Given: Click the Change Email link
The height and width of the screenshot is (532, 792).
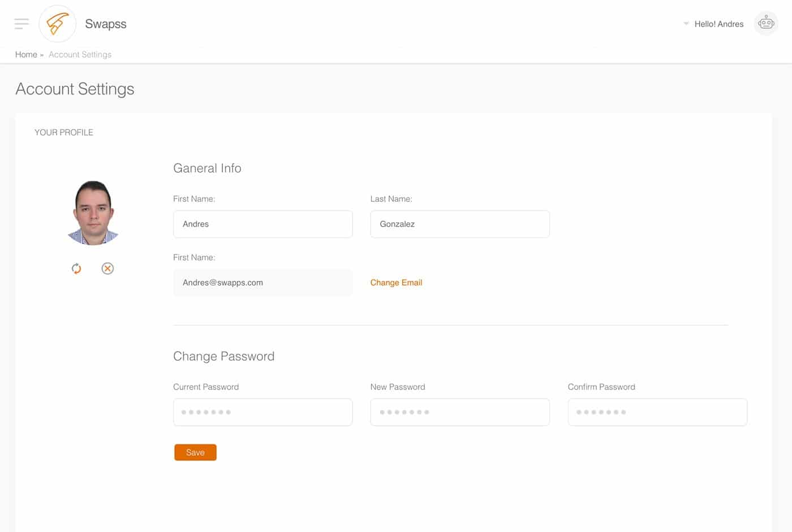Looking at the screenshot, I should click(396, 283).
